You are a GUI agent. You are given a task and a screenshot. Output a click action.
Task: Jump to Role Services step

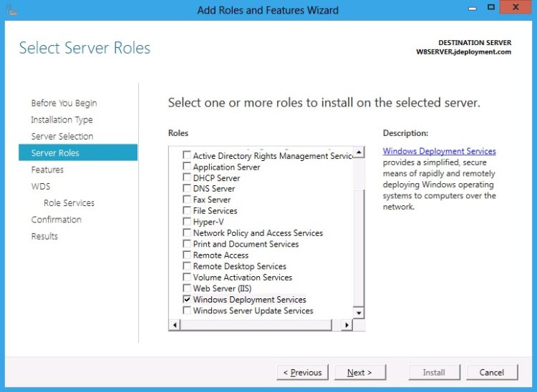(x=69, y=203)
